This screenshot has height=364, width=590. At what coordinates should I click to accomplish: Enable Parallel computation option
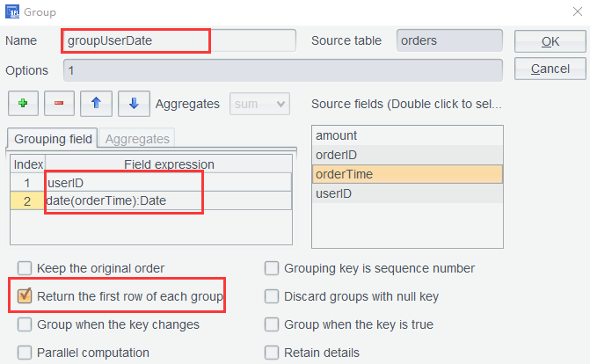(25, 353)
